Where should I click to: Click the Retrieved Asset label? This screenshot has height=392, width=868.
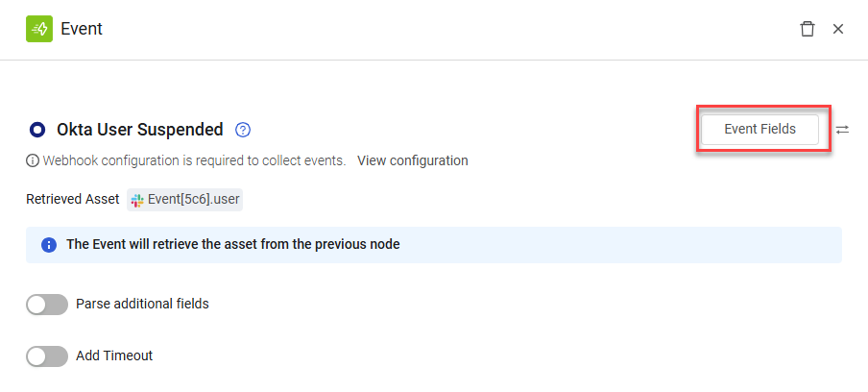click(73, 199)
